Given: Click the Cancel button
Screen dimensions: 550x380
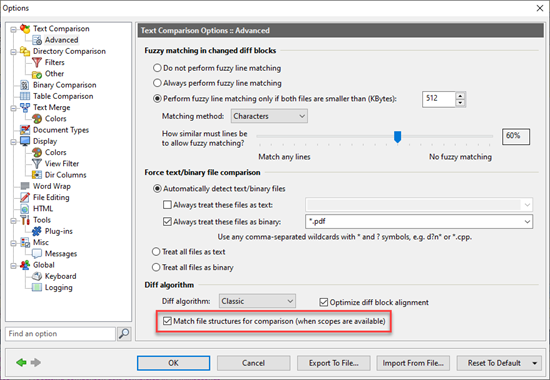Looking at the screenshot, I should click(253, 363).
